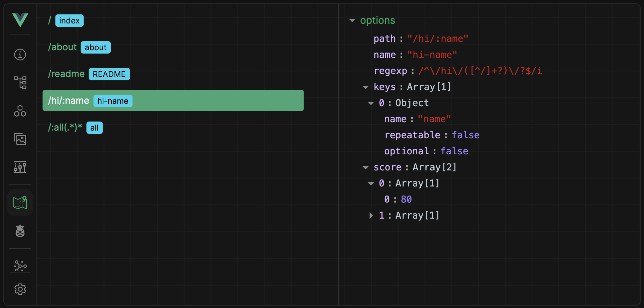Viewport: 644px width, 308px height.
Task: Click the hi-name badge
Action: [113, 101]
